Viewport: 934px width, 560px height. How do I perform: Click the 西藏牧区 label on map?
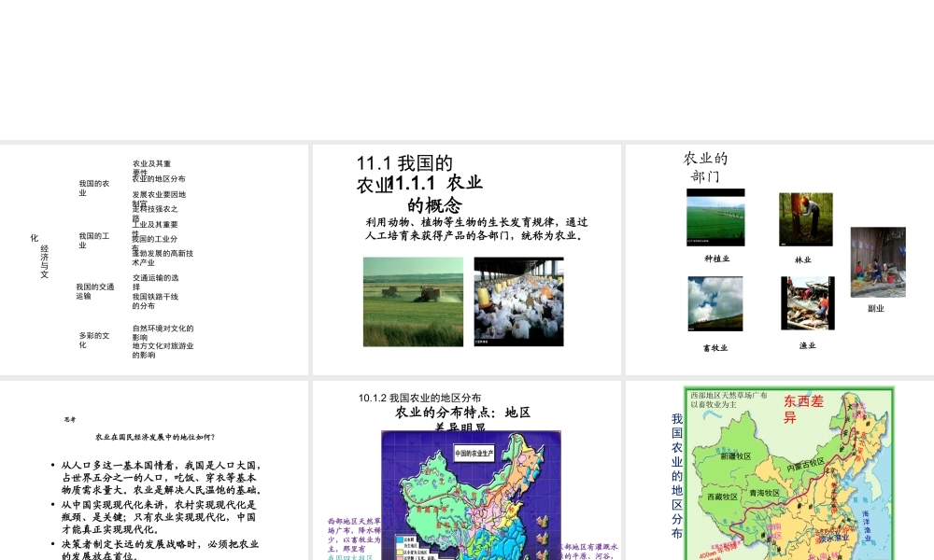(723, 497)
